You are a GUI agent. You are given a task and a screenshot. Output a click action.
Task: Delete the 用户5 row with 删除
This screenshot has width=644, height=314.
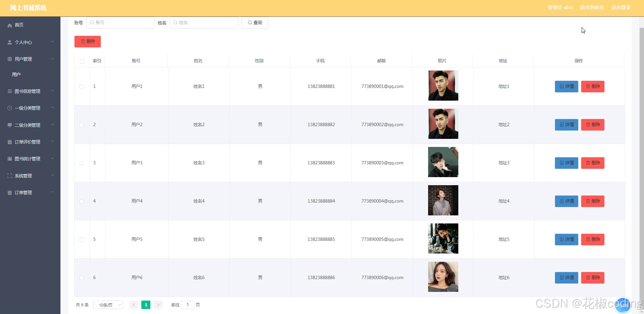click(593, 240)
